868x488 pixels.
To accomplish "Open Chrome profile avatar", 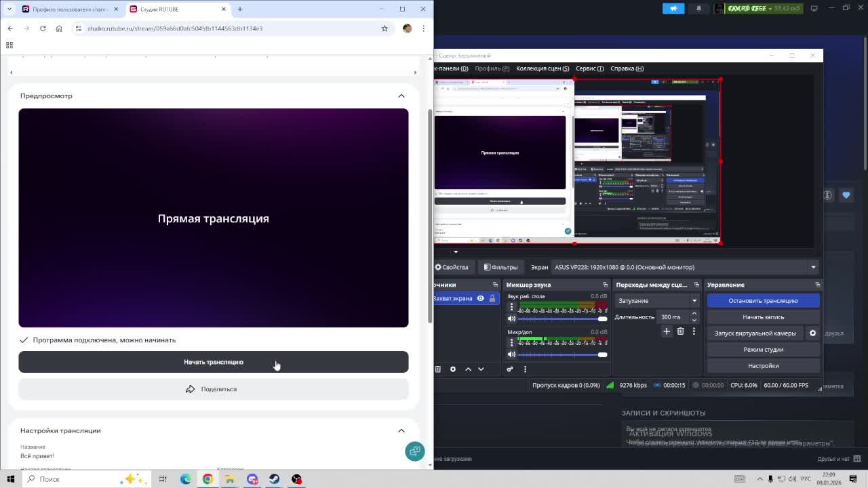I will click(407, 28).
